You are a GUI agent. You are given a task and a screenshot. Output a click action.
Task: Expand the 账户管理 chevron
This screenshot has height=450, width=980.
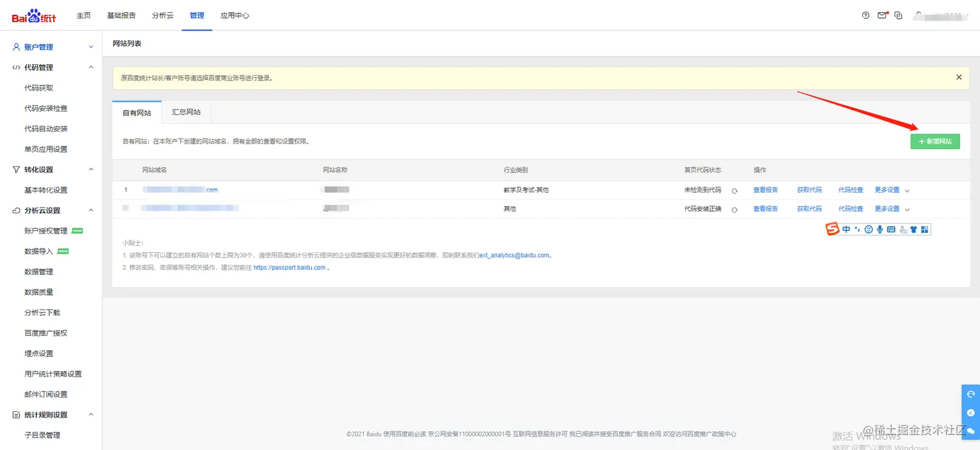point(91,47)
